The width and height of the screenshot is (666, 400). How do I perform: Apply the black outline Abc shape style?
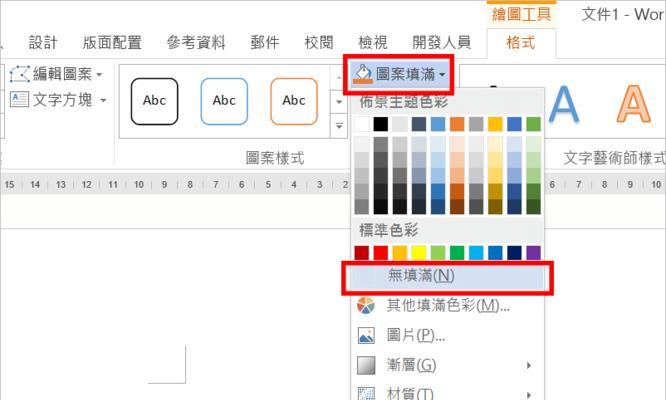[155, 101]
